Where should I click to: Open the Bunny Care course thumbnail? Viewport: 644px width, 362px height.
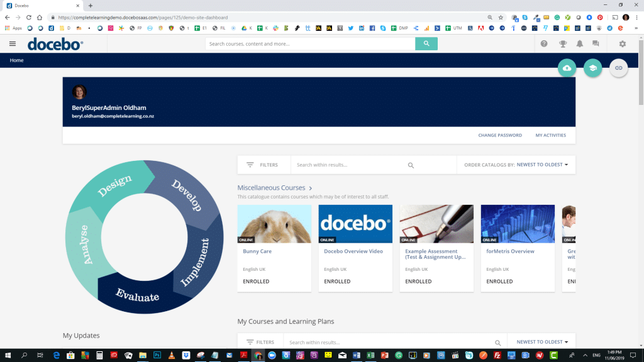click(x=274, y=223)
